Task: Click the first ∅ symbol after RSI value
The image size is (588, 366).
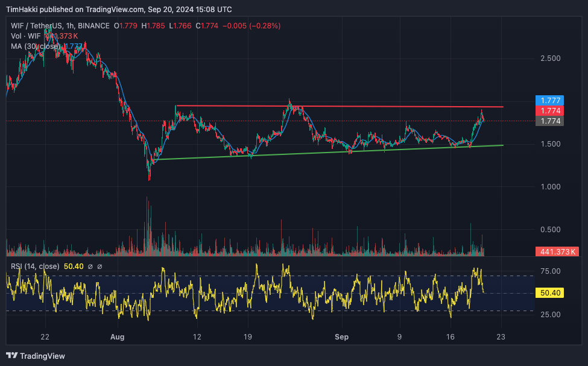Action: (90, 267)
